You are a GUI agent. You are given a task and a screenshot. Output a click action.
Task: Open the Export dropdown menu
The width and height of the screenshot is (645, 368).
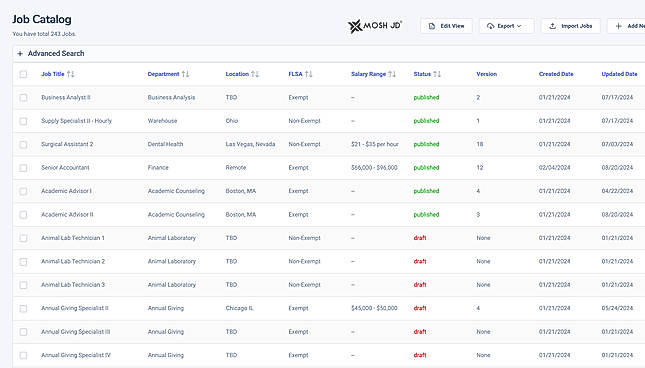coord(506,26)
